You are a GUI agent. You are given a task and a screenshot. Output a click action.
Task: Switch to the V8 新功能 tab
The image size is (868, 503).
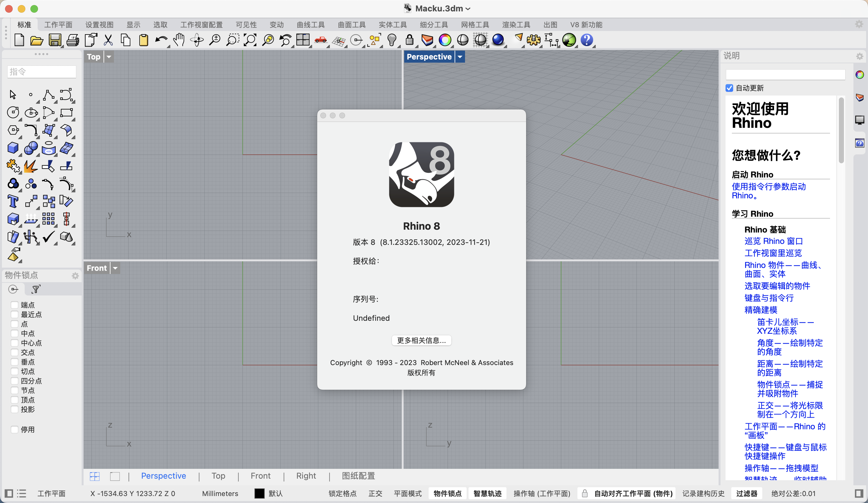[x=586, y=25]
